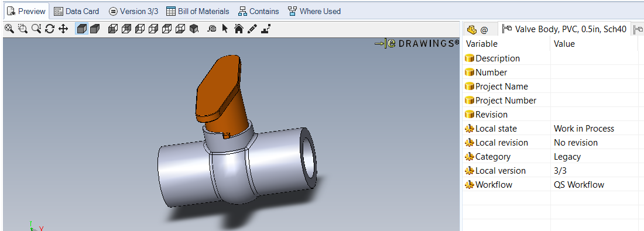Screen dimensions: 644x231
Task: Open the Contains tab
Action: (259, 11)
